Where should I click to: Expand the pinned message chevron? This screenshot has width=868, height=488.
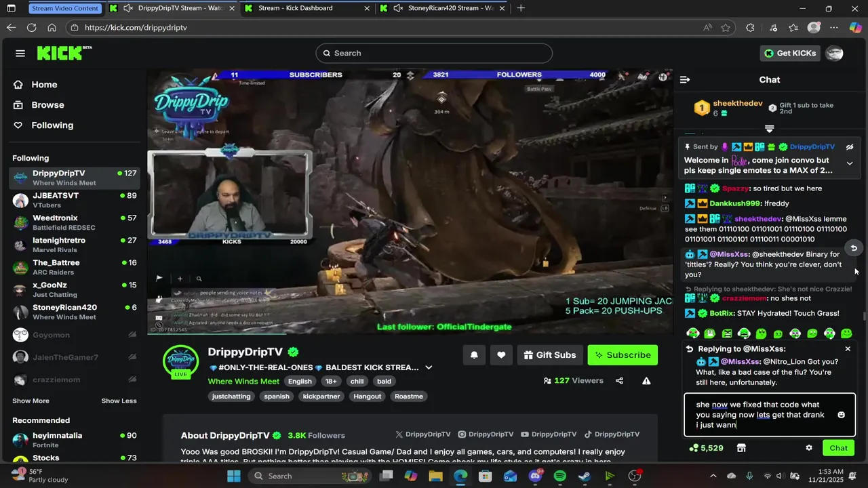850,163
